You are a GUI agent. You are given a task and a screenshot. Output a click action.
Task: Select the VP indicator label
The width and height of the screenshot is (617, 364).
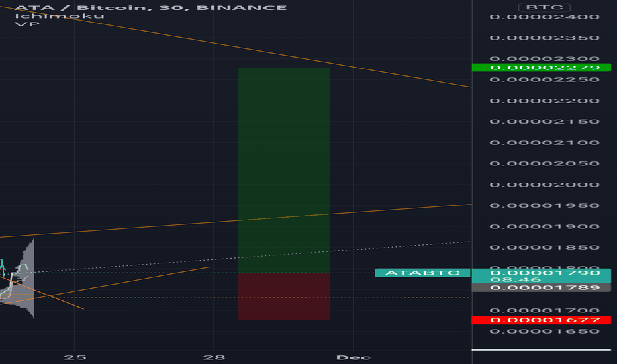coord(26,24)
